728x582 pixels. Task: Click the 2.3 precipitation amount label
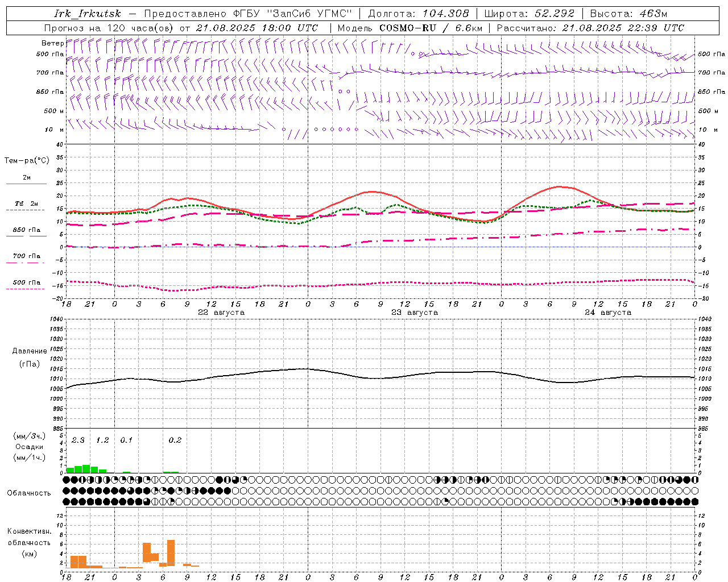click(x=78, y=440)
